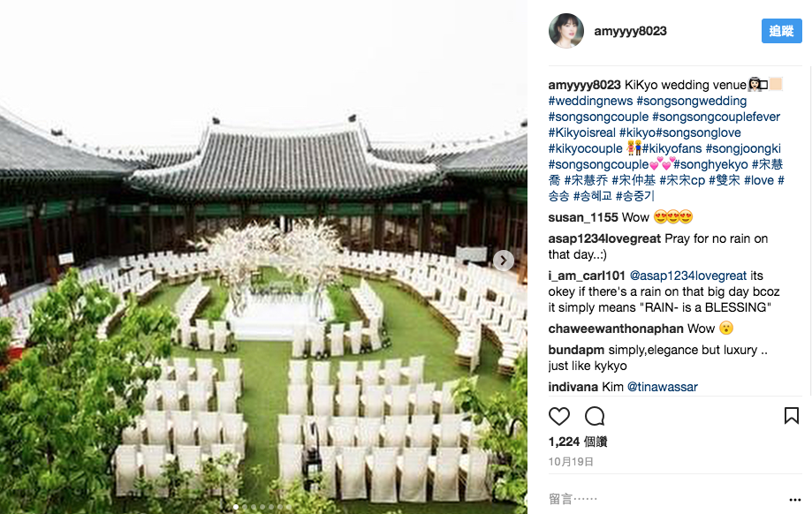
Task: Open amyyyy8023's profile picture
Action: (566, 31)
